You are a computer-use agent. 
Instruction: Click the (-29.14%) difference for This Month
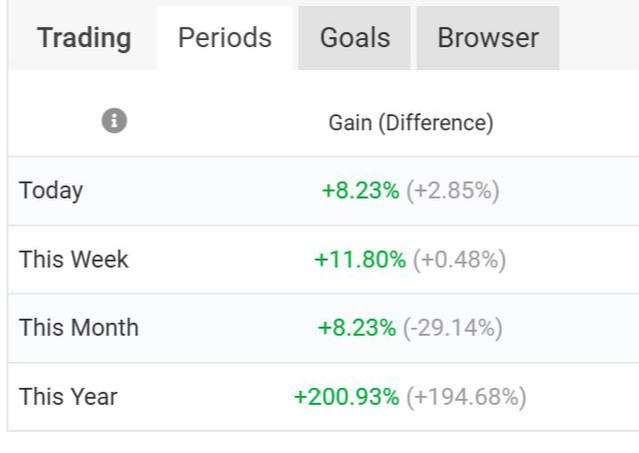pyautogui.click(x=453, y=328)
